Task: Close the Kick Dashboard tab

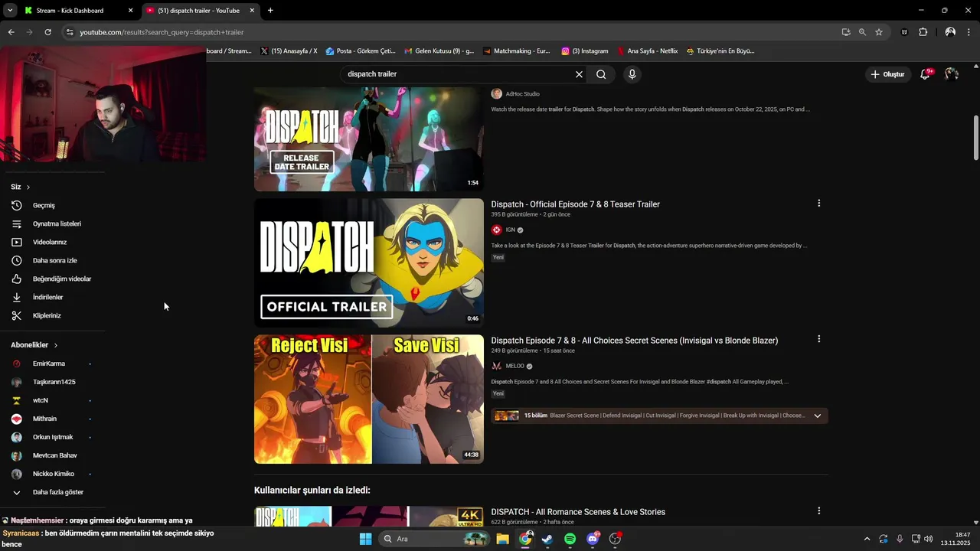Action: click(130, 11)
